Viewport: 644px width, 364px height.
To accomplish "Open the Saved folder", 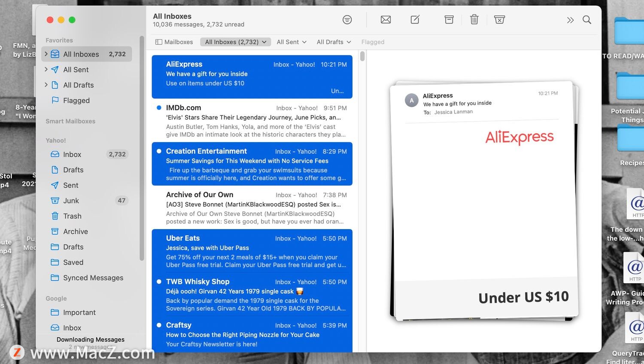I will tap(87, 263).
